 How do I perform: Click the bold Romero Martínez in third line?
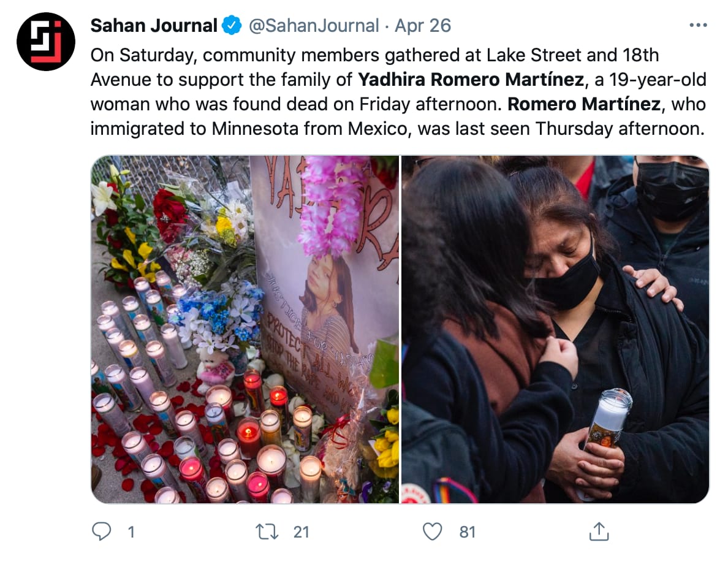(x=584, y=104)
